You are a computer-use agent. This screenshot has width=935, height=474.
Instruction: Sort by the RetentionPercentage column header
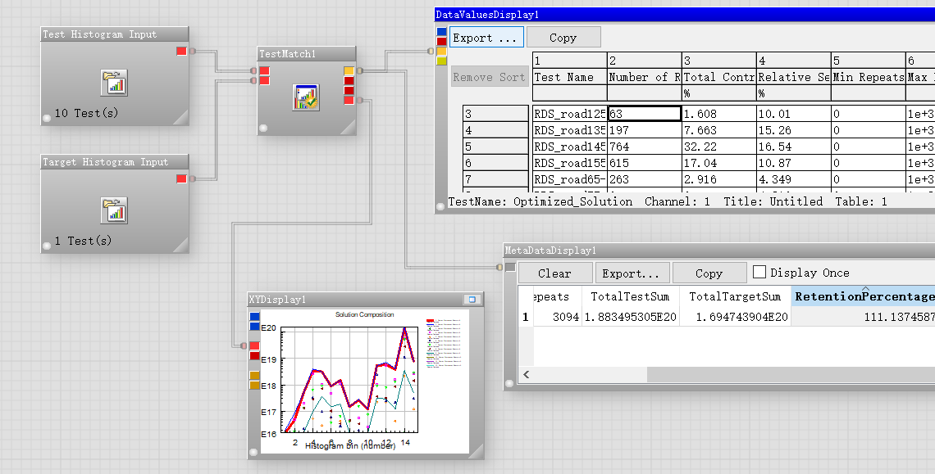click(x=863, y=296)
